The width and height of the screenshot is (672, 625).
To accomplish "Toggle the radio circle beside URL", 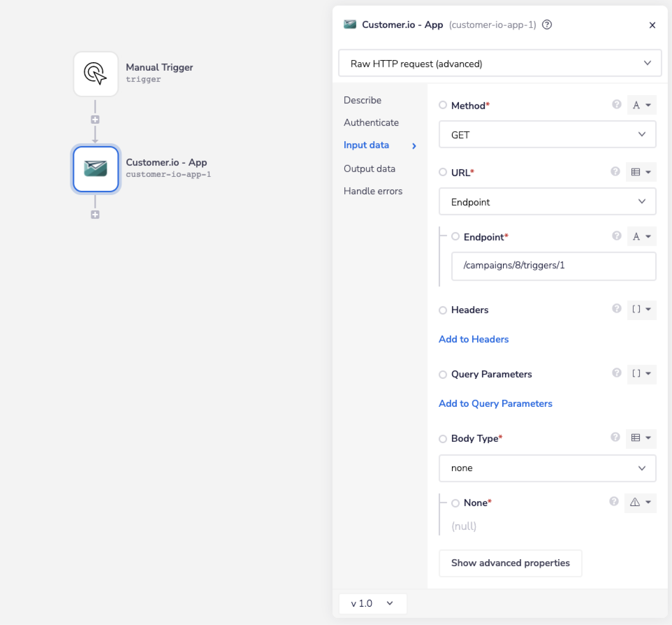I will (x=443, y=172).
